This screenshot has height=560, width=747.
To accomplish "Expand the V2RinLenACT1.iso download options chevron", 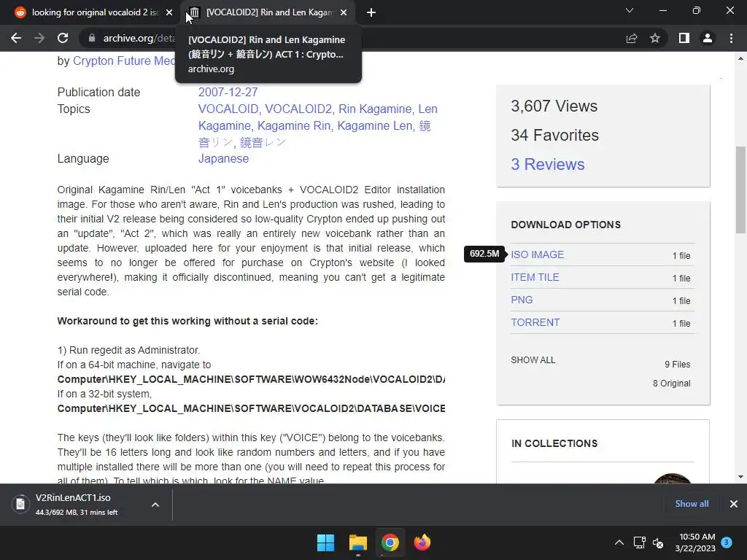I will click(x=155, y=505).
